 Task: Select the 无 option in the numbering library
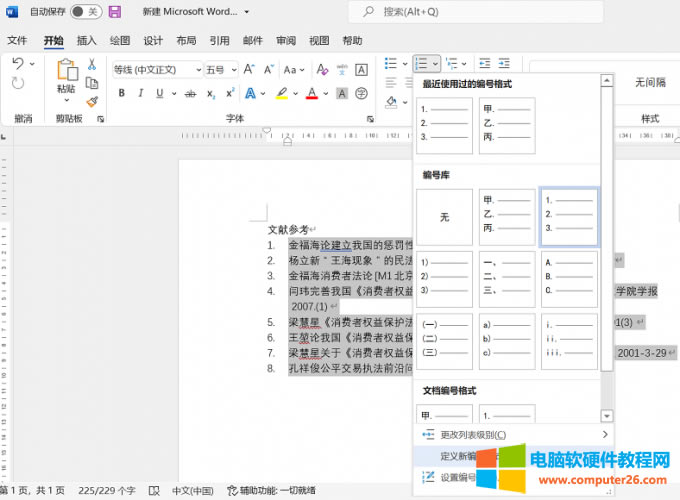point(444,217)
